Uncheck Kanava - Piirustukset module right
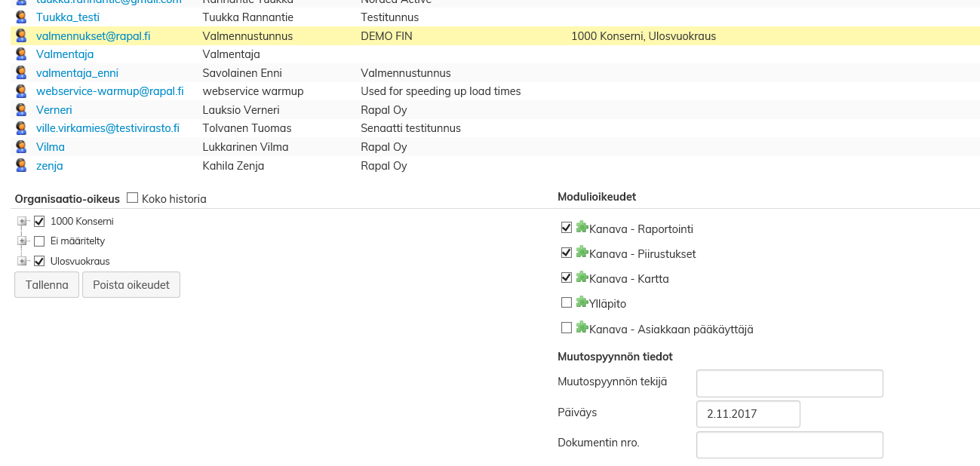The image size is (980, 466). (567, 253)
